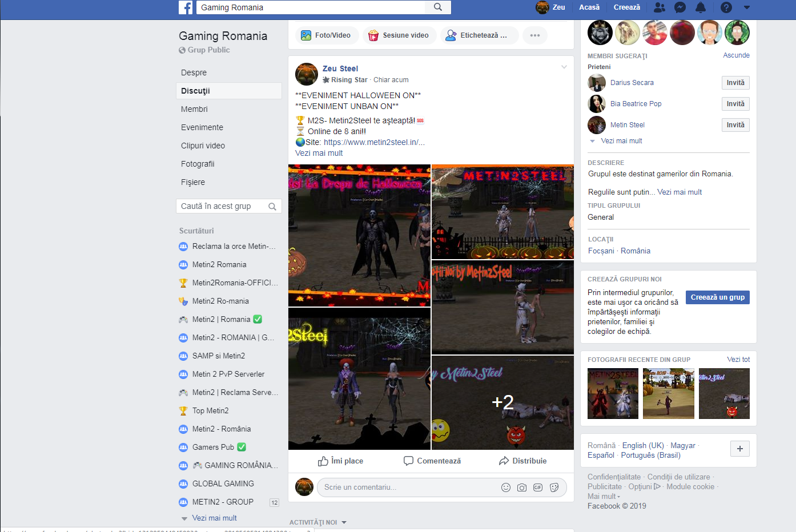Click the Foto/Video button

pyautogui.click(x=326, y=35)
